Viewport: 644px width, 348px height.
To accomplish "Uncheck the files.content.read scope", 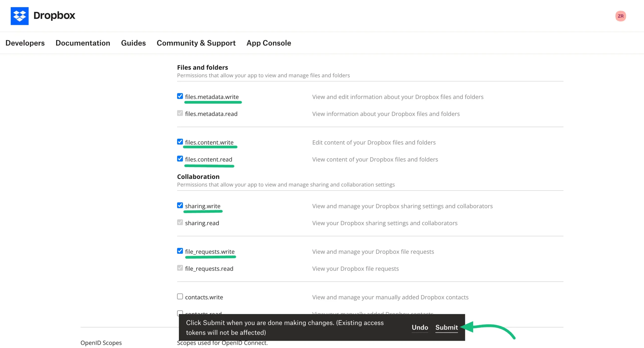I will point(180,159).
